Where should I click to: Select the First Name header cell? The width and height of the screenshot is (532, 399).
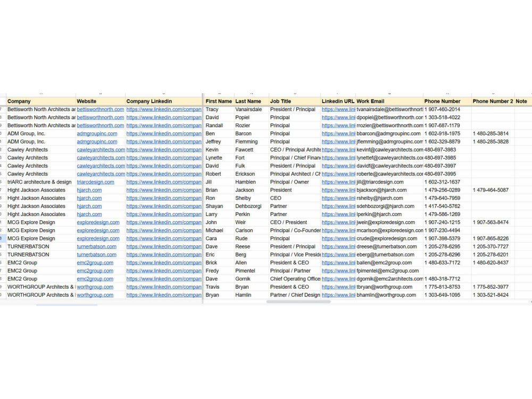tap(219, 101)
